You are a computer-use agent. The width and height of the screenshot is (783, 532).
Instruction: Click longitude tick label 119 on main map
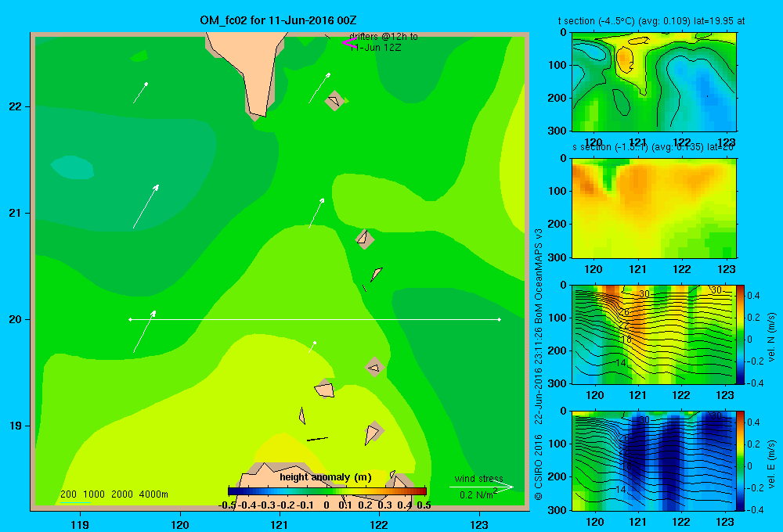point(80,524)
